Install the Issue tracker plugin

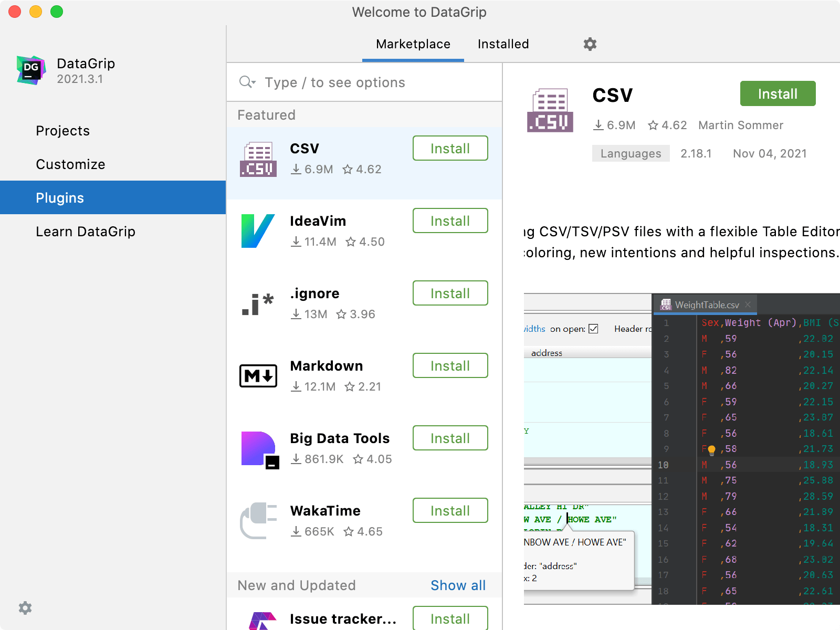pos(450,618)
